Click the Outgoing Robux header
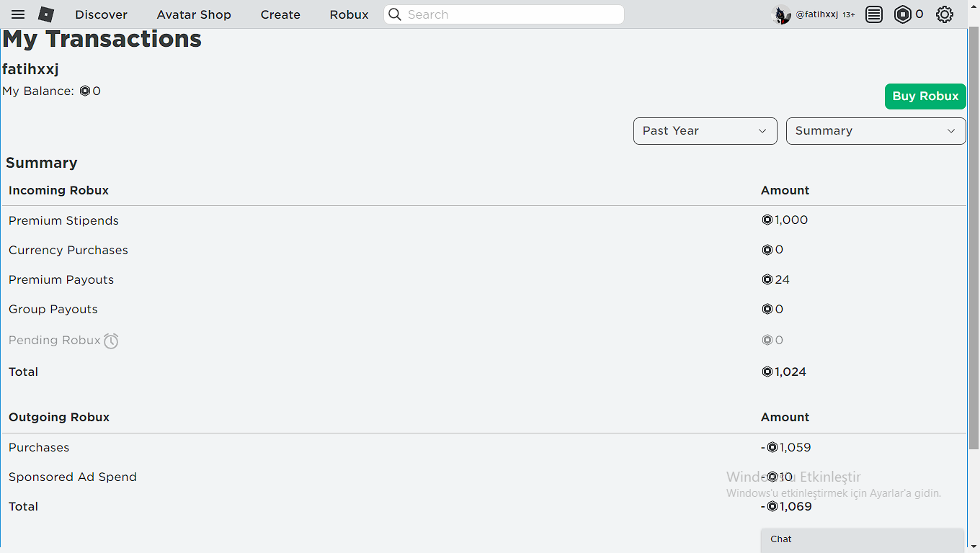The image size is (980, 553). [59, 417]
